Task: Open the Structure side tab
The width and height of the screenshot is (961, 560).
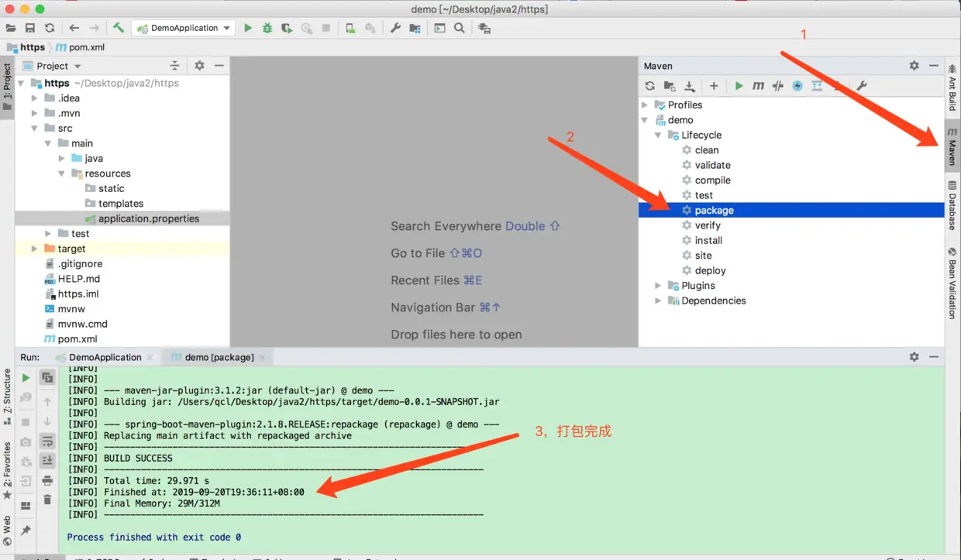Action: tap(7, 397)
